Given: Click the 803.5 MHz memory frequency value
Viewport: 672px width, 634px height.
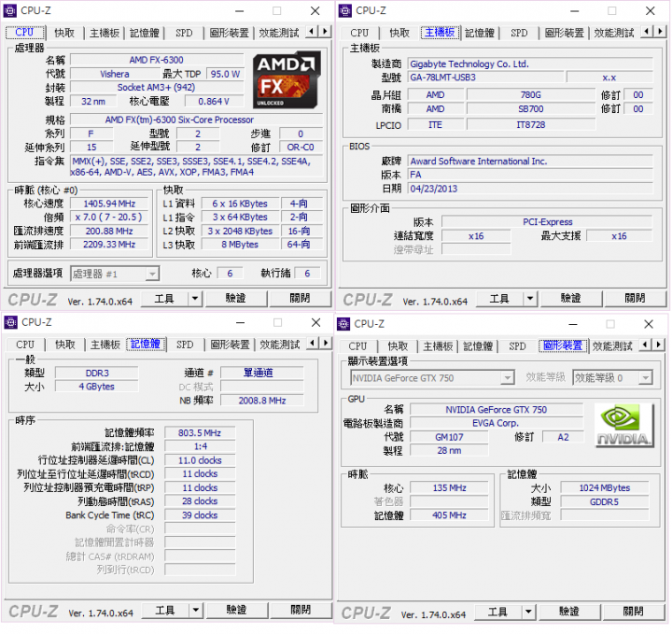Looking at the screenshot, I should pos(200,433).
